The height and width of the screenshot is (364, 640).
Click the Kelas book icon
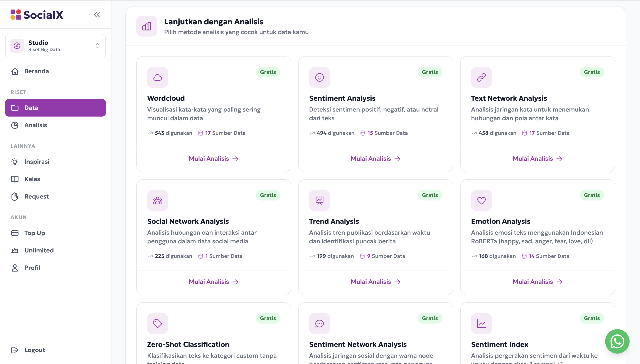click(15, 179)
